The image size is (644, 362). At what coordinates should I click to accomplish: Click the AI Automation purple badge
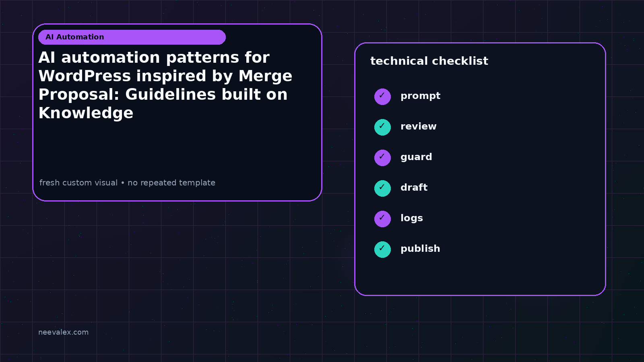point(132,37)
